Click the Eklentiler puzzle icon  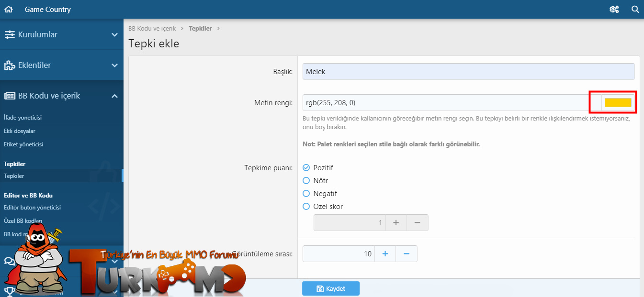10,65
